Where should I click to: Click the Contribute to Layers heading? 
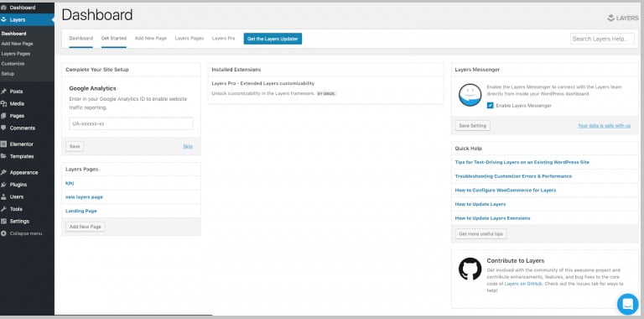[x=516, y=260]
